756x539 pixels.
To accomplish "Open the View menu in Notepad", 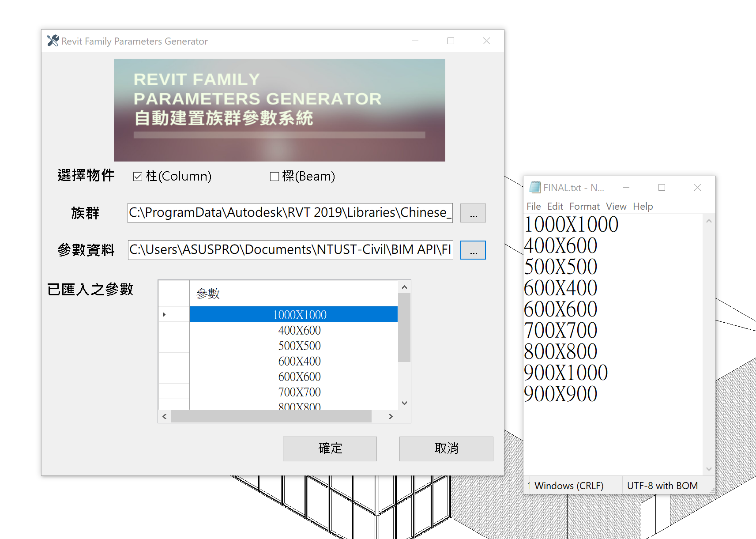I will 616,207.
